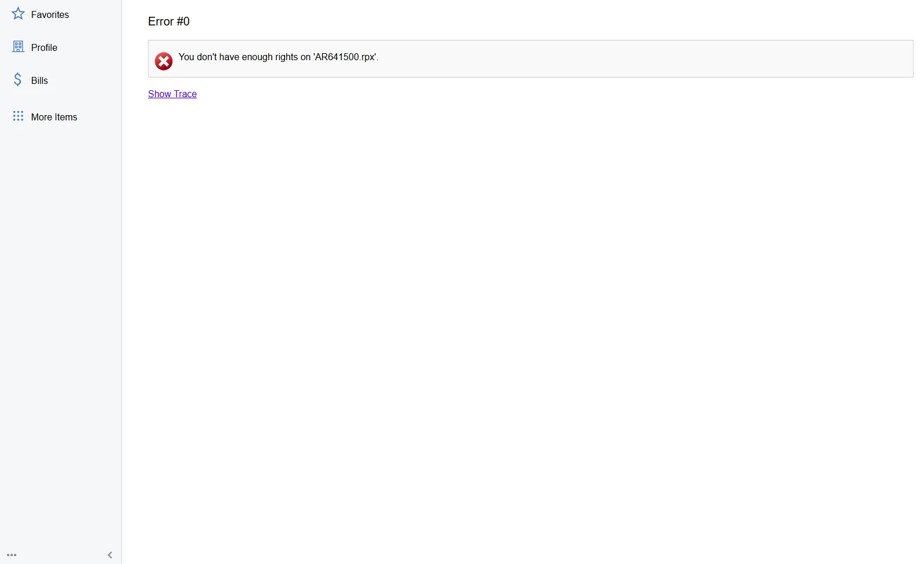Click the 'You don't have enough rights' message
This screenshot has height=564, width=924.
(x=278, y=57)
